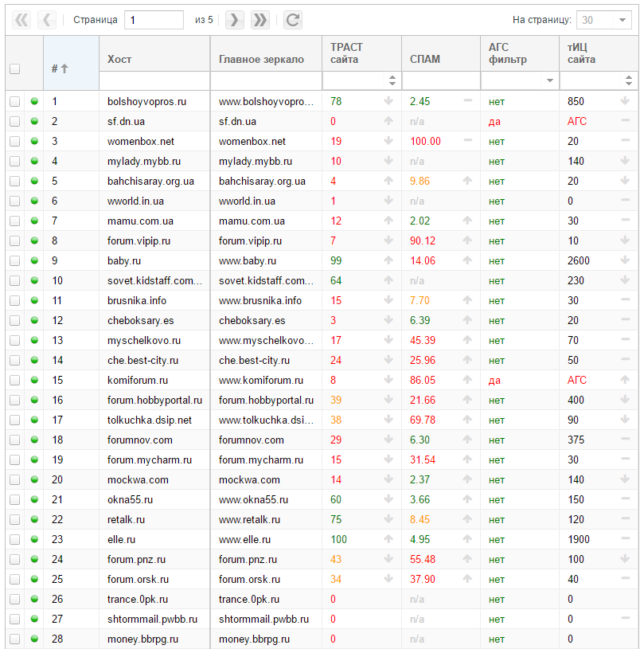Tick the checkbox for money.bbrpg.ru
The height and width of the screenshot is (649, 644).
pos(15,639)
